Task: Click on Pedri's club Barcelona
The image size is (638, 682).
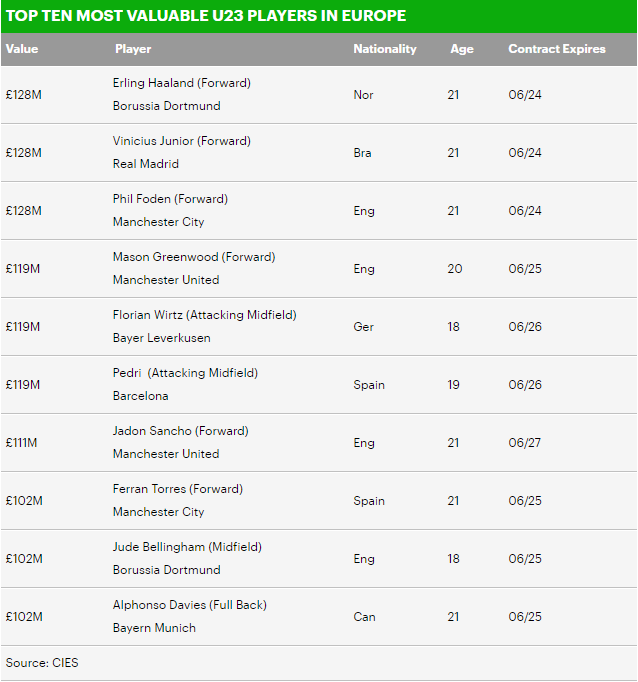Action: (x=141, y=396)
